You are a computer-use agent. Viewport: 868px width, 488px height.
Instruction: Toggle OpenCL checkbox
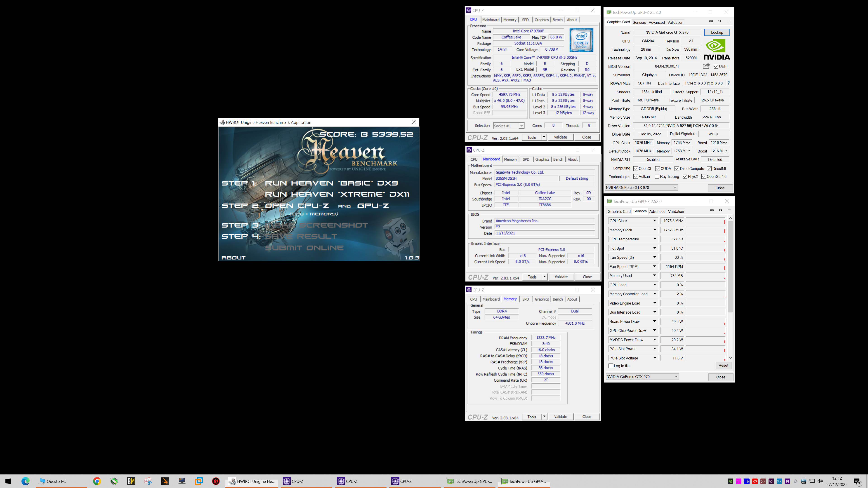[x=635, y=168]
